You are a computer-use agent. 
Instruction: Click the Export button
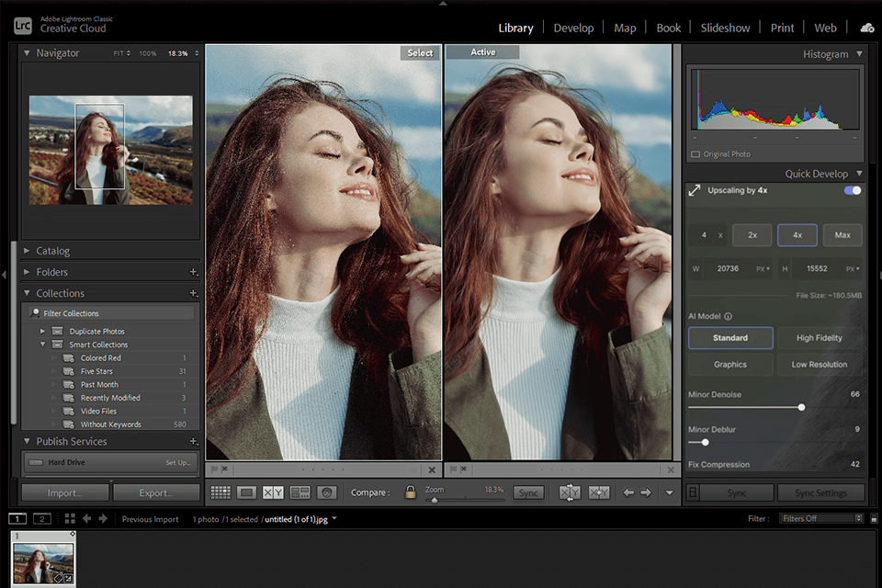[156, 492]
